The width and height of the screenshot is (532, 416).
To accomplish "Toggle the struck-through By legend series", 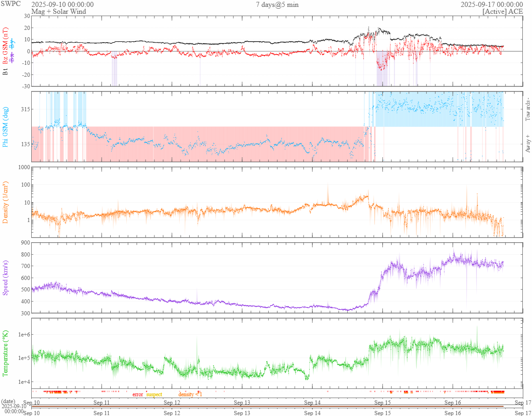I will click(x=12, y=44).
